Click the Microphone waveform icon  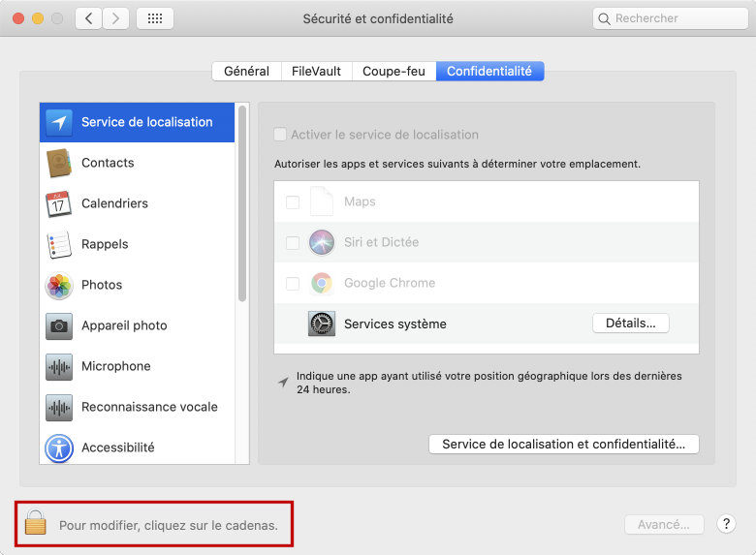pos(59,367)
